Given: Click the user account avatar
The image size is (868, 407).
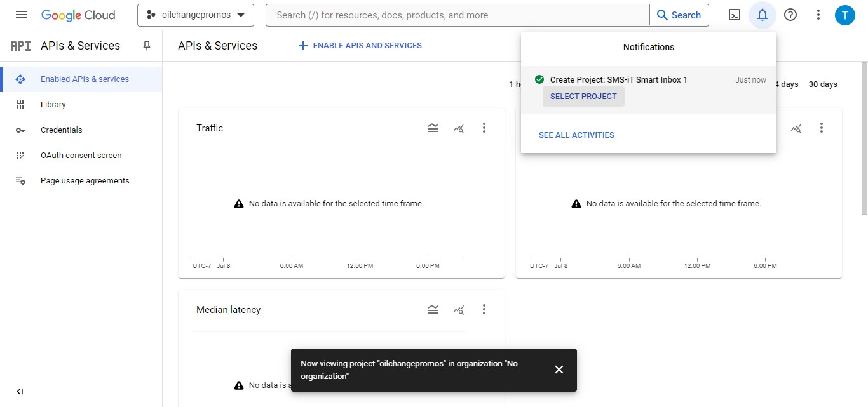Looking at the screenshot, I should click(x=845, y=15).
